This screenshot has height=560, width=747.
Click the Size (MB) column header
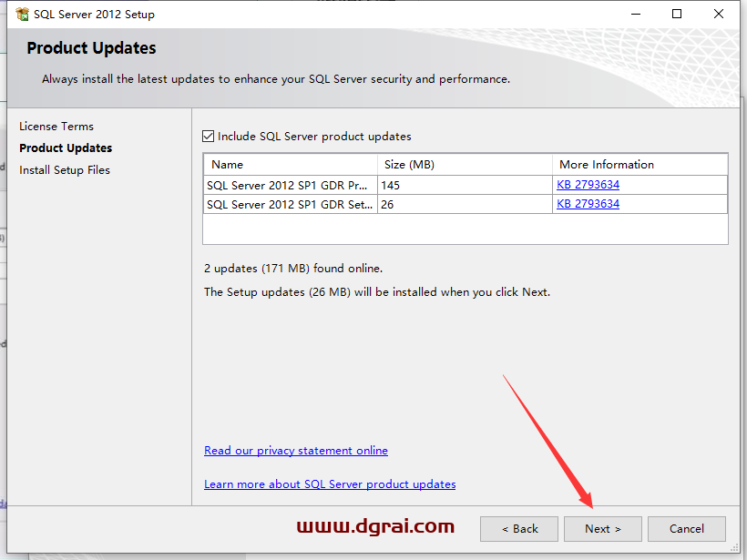(x=465, y=165)
